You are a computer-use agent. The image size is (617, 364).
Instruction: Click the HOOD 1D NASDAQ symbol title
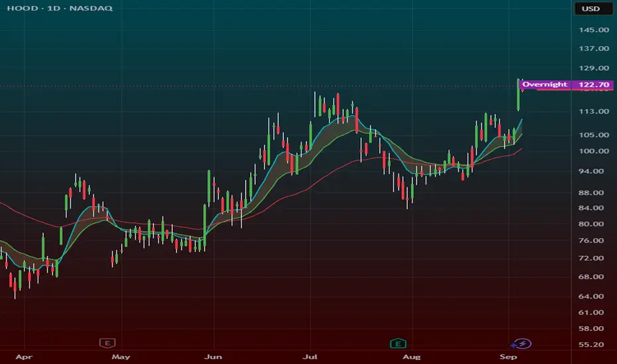60,8
